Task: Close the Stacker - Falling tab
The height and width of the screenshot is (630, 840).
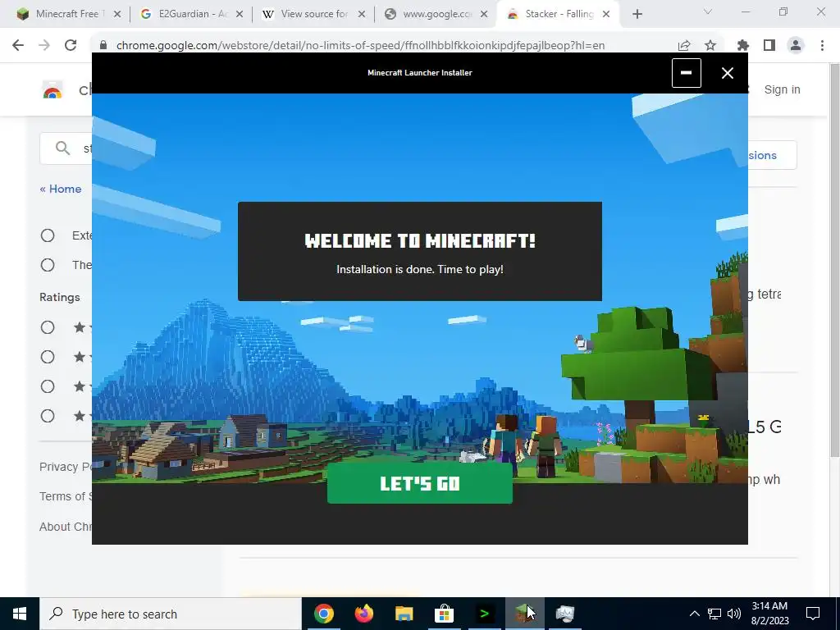Action: pyautogui.click(x=606, y=15)
